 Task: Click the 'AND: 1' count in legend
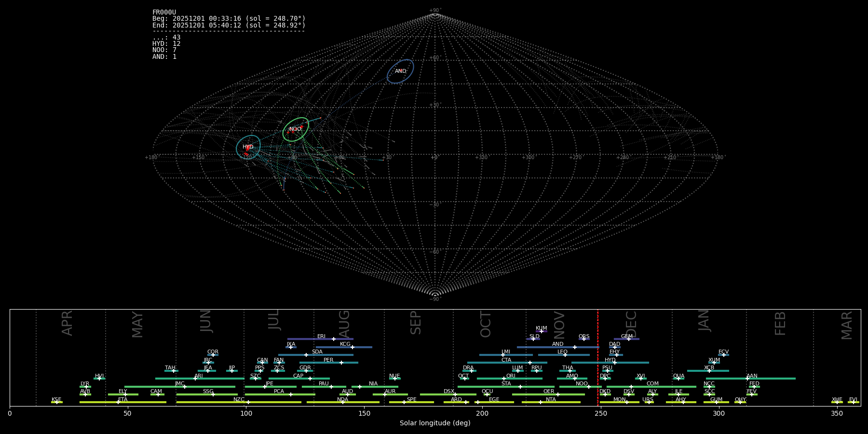tap(164, 56)
